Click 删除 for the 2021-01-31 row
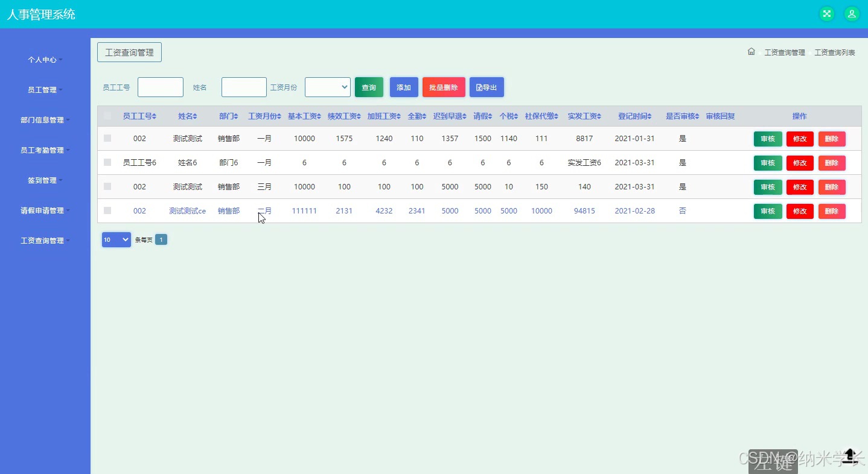Image resolution: width=868 pixels, height=474 pixels. 832,139
